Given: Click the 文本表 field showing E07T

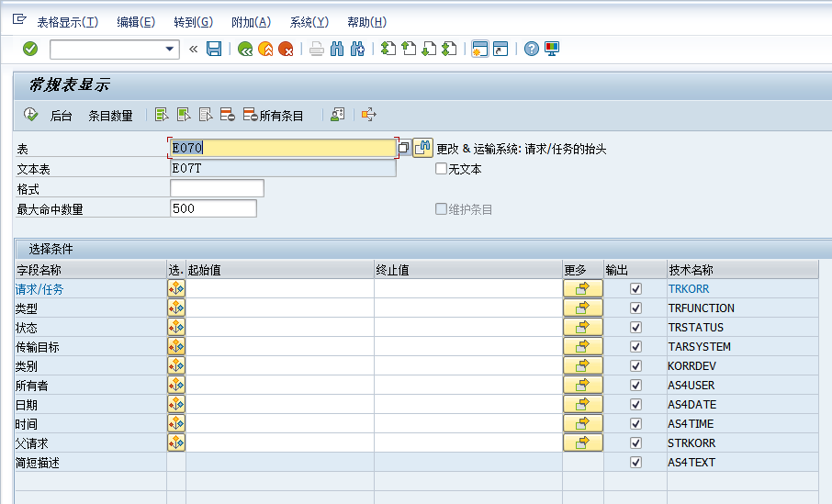Looking at the screenshot, I should coord(283,168).
